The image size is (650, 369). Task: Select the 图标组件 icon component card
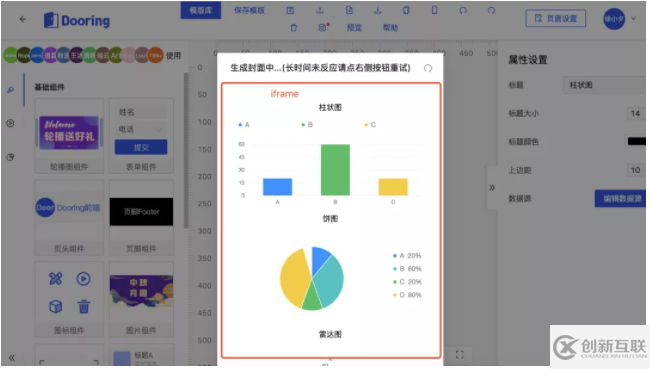(x=69, y=299)
